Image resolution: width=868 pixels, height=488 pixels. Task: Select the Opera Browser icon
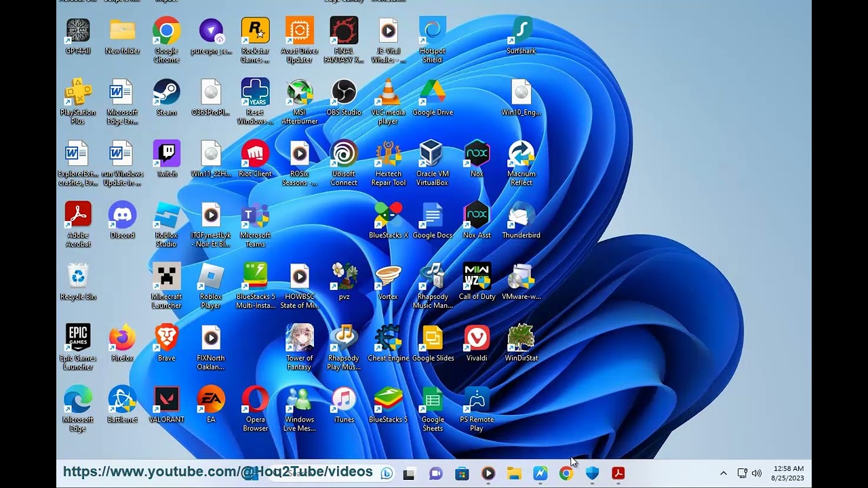256,399
